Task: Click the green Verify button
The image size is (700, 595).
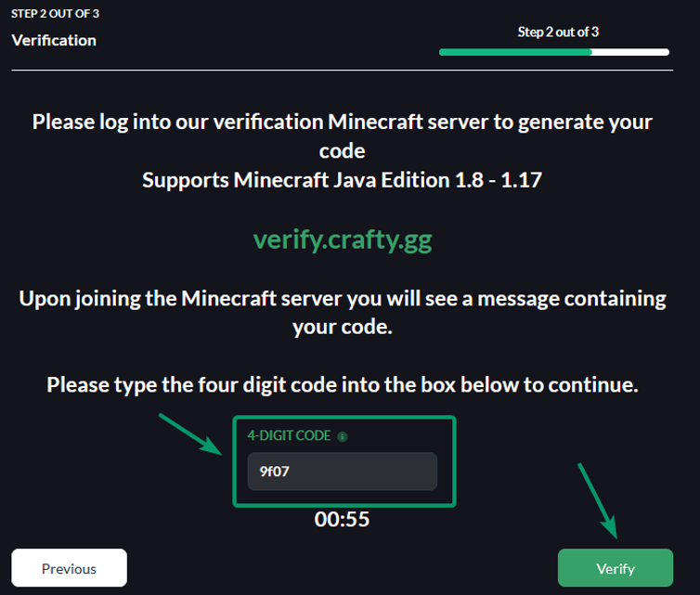Action: [x=616, y=568]
